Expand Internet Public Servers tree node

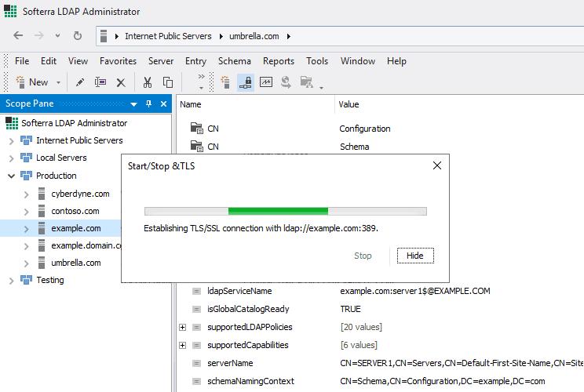point(12,141)
